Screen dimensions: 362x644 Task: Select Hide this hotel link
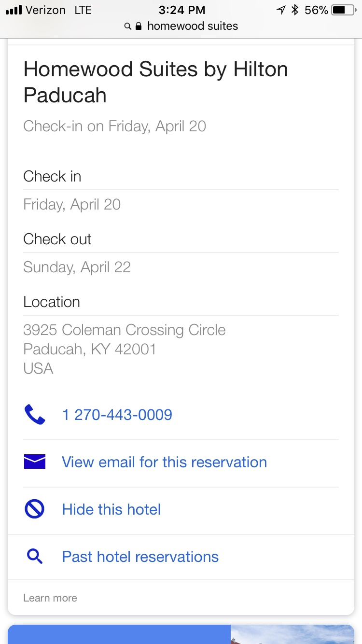111,509
